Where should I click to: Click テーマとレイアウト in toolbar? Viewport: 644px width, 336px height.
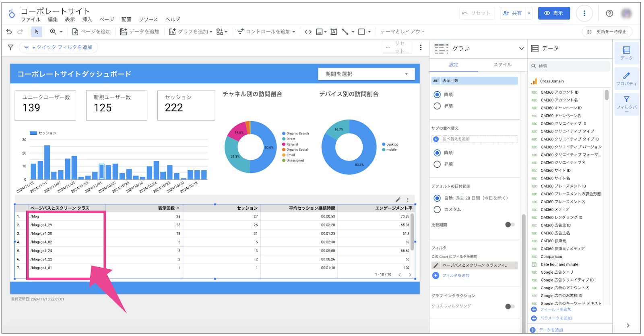coord(402,31)
